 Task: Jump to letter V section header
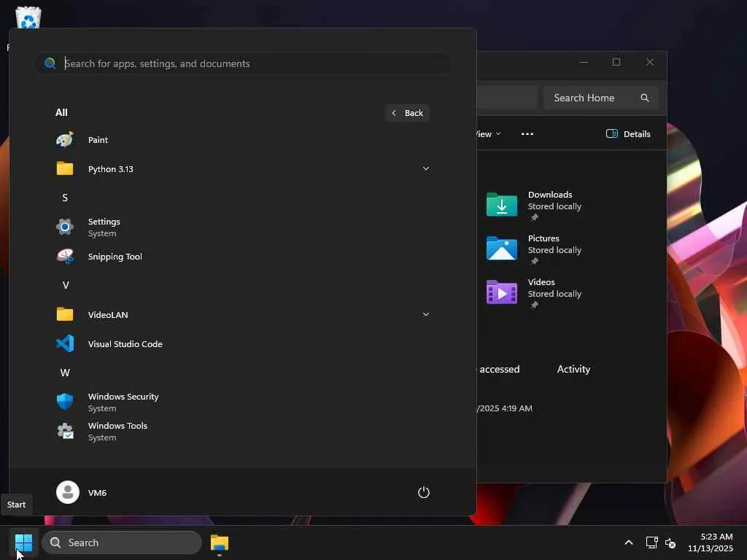click(65, 285)
